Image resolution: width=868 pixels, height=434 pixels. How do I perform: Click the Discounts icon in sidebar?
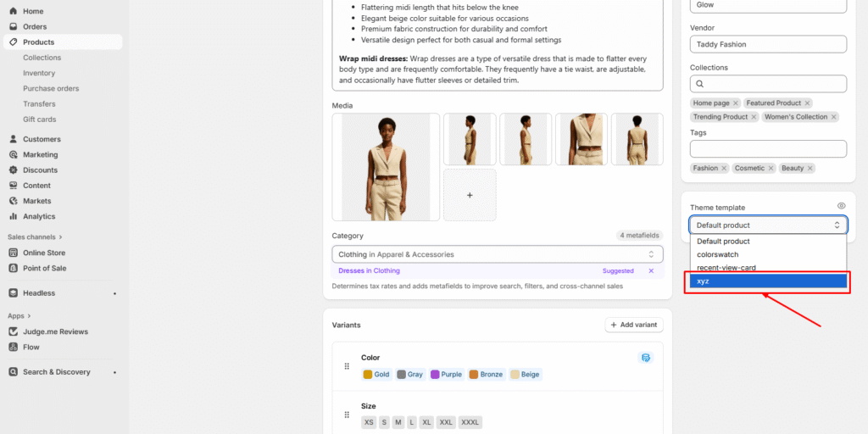14,170
